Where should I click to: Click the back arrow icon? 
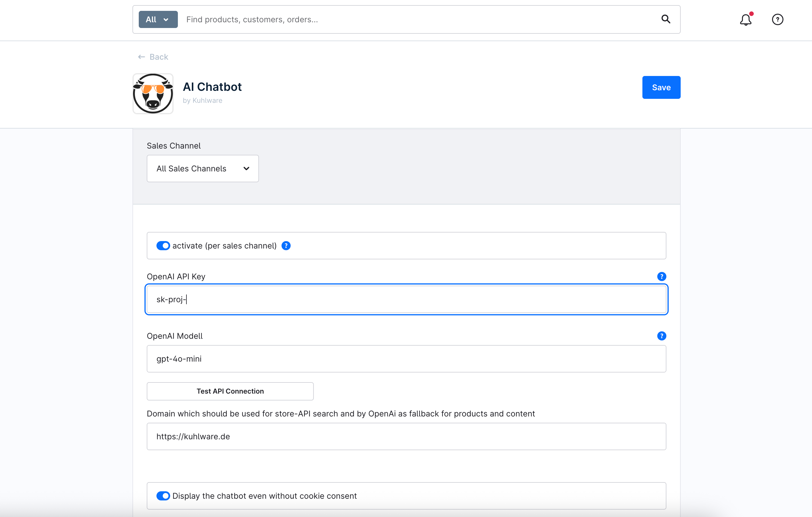click(142, 57)
